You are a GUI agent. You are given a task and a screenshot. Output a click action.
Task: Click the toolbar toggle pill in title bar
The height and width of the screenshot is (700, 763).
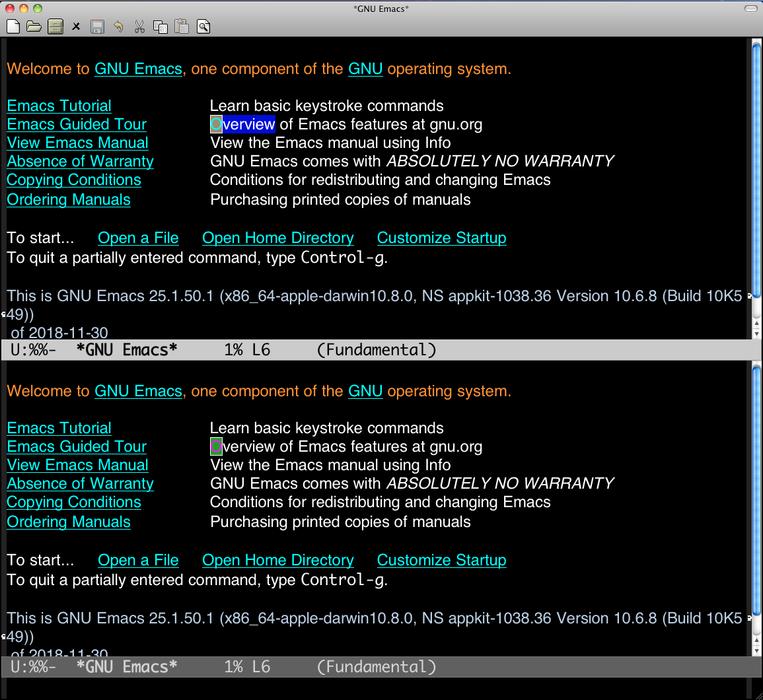click(x=751, y=9)
